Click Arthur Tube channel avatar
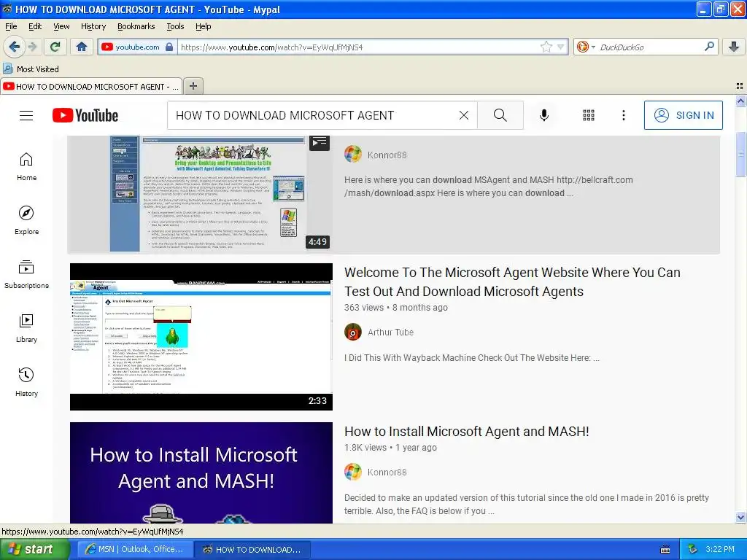 pyautogui.click(x=353, y=332)
